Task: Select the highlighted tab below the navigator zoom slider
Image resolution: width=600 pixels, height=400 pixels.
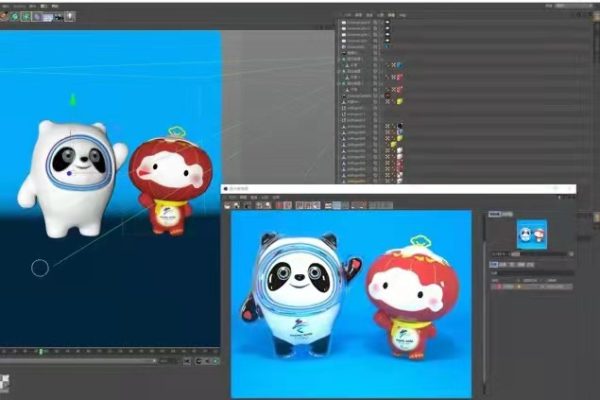Action: [494, 264]
